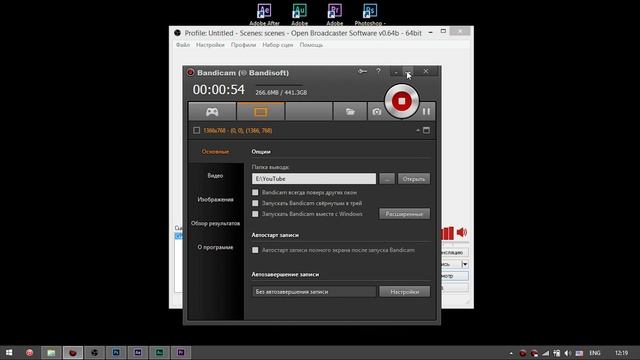Image resolution: width=640 pixels, height=360 pixels.
Task: Browse output folder with the ... button
Action: [x=387, y=179]
